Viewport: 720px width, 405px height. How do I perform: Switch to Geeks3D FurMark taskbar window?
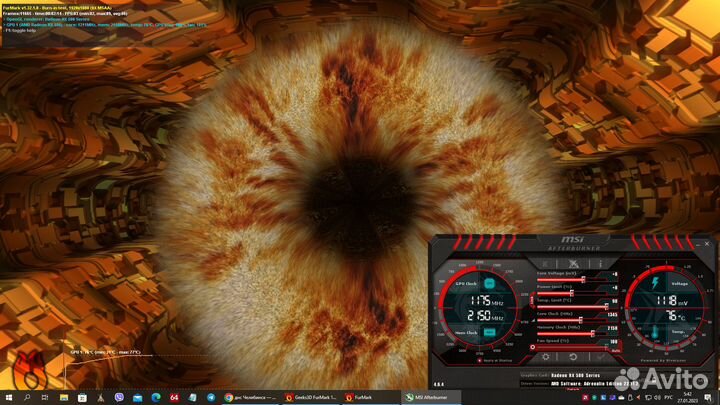tap(311, 397)
